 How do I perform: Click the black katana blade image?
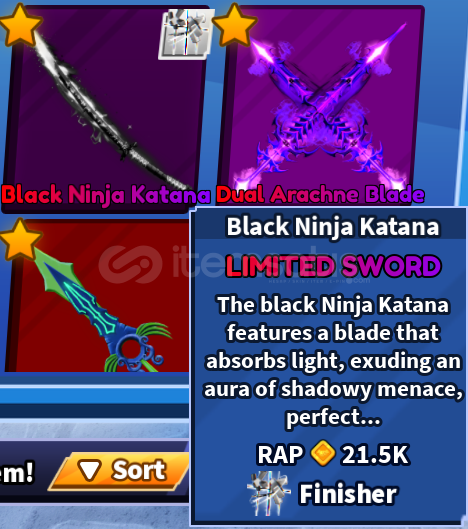click(x=111, y=111)
